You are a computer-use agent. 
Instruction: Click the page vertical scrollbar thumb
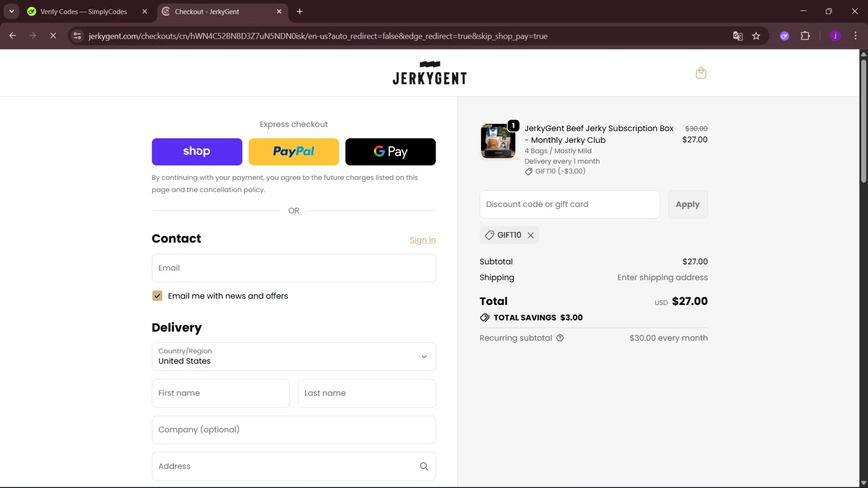(x=863, y=120)
